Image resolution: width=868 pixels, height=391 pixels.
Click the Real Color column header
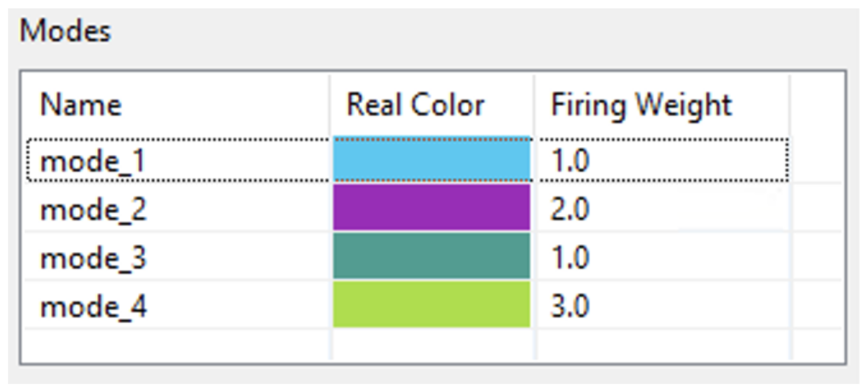[x=416, y=105]
